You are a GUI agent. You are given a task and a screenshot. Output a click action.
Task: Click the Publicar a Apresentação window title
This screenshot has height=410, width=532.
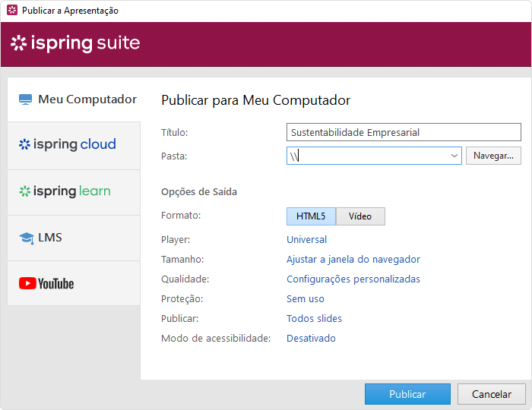tap(70, 11)
